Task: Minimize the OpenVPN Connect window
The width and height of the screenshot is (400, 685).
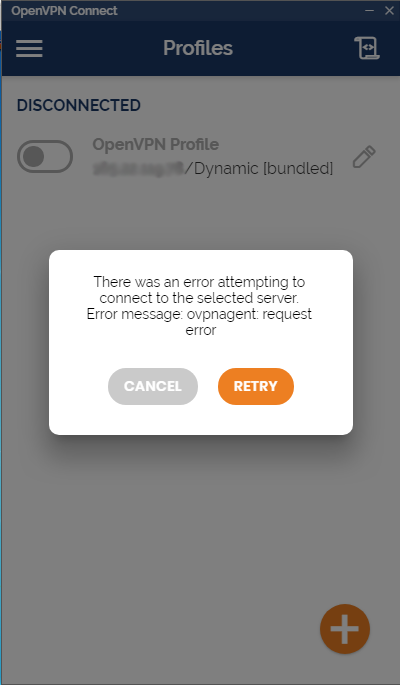Action: 369,10
